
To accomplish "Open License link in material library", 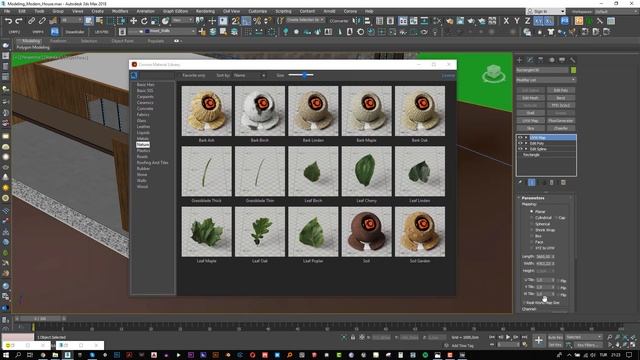I will pos(448,76).
